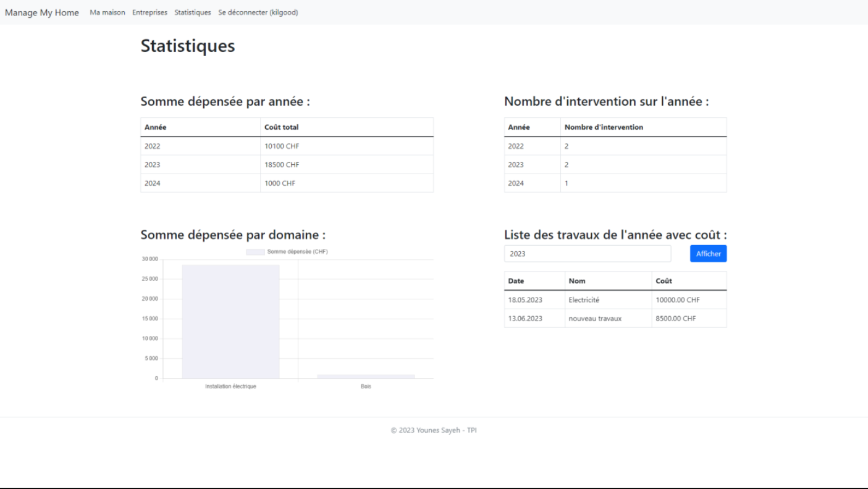This screenshot has width=868, height=489.
Task: Select the 8500.00 CHF cost cell
Action: (689, 319)
